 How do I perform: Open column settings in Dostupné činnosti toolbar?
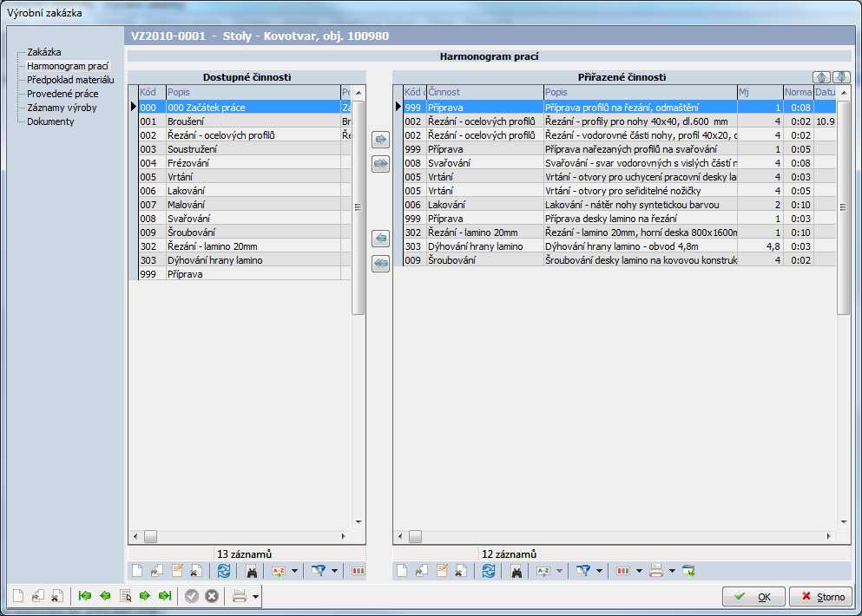pyautogui.click(x=358, y=571)
